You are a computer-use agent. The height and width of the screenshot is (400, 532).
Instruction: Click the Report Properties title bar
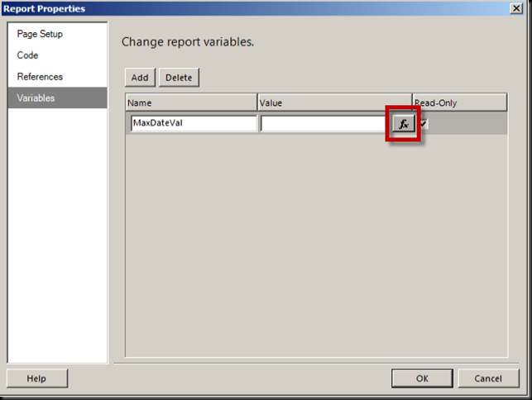248,8
